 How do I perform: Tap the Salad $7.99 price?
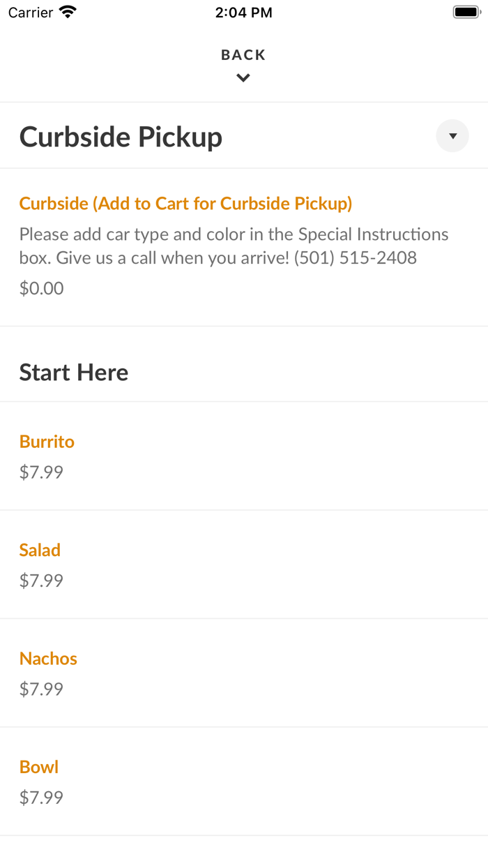coord(41,581)
